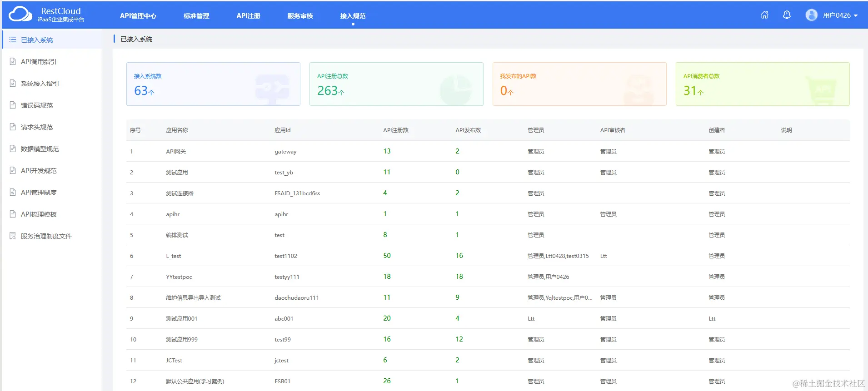Viewport: 868px width, 391px height.
Task: Click the gateway application Id cell
Action: [x=285, y=152]
